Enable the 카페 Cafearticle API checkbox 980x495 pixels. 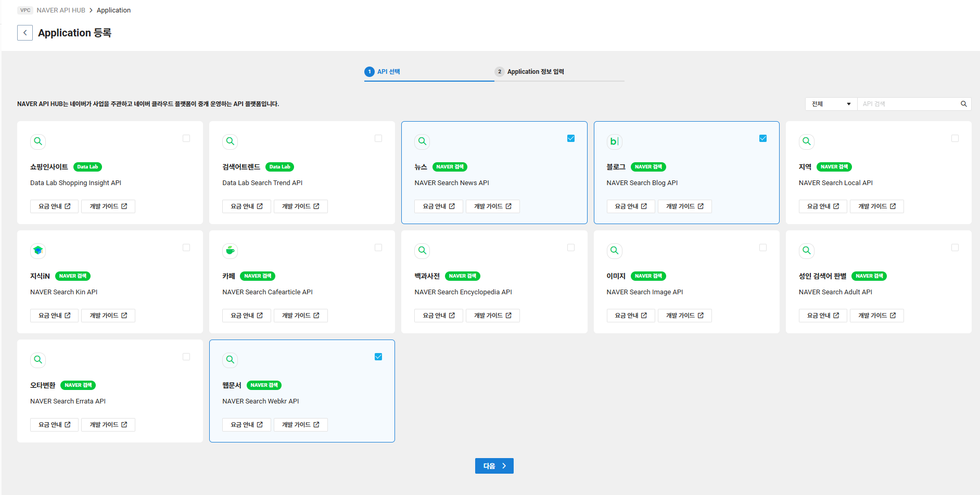(378, 248)
